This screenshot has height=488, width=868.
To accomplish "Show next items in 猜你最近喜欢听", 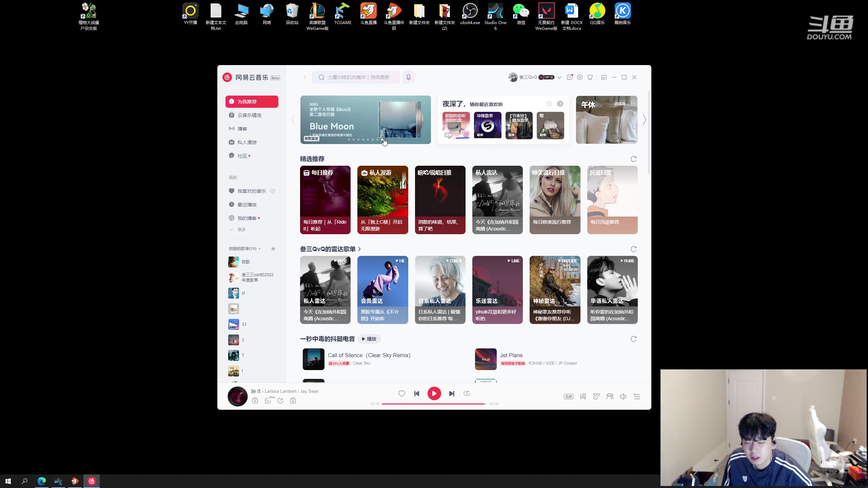I will click(x=560, y=104).
